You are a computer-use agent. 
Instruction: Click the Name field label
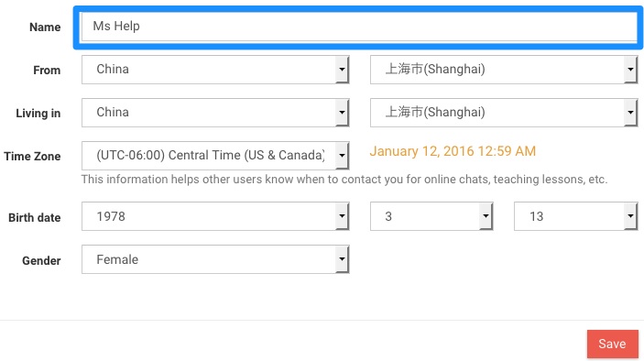click(45, 27)
